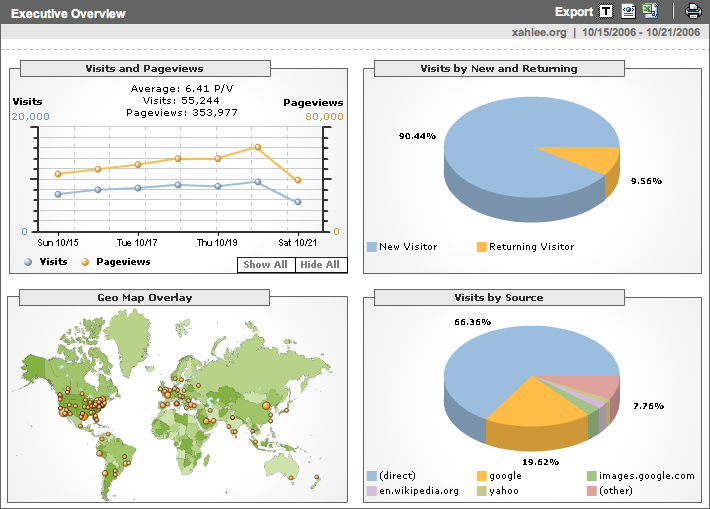Screen dimensions: 710x509
Task: Open the Visits by New and Returning title
Action: pos(499,69)
